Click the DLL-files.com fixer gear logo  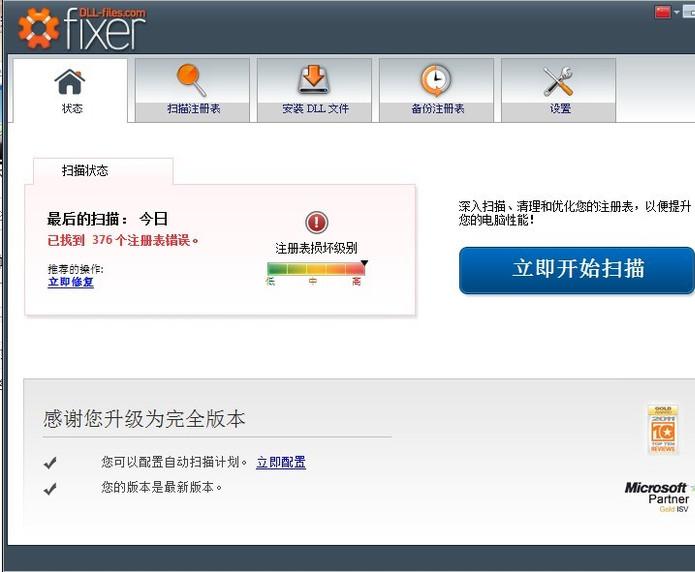pos(39,28)
